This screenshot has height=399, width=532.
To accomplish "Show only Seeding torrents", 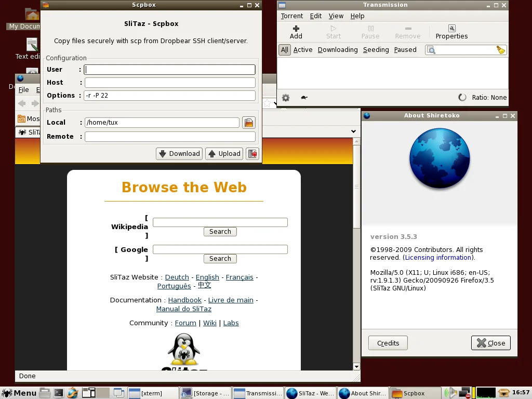I will coord(376,50).
